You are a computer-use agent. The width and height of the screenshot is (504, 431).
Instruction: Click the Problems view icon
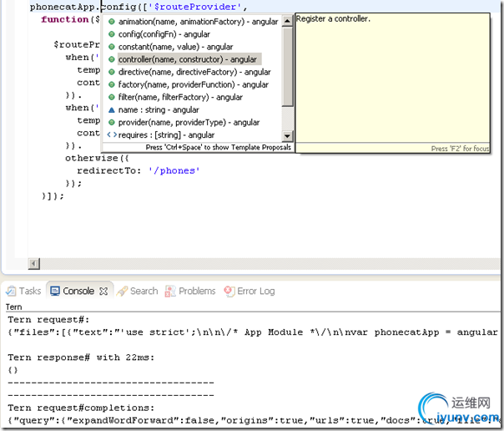point(170,291)
